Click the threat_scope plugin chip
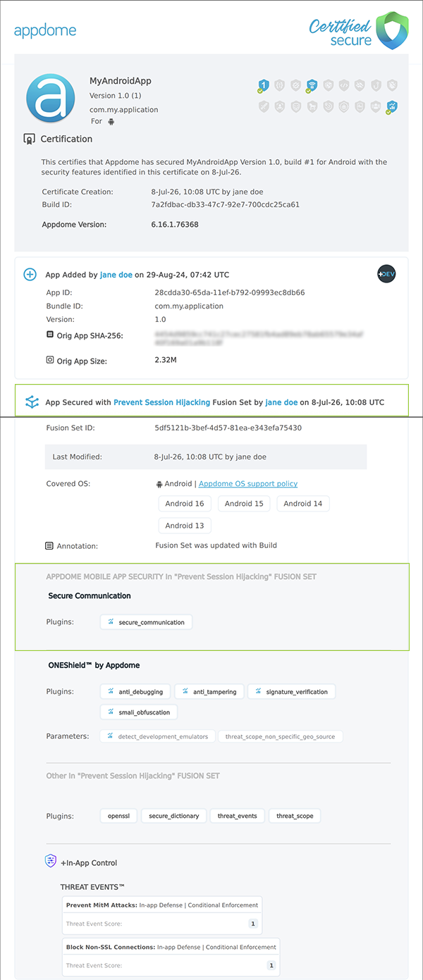Screen dimensions: 423x980 (295, 816)
